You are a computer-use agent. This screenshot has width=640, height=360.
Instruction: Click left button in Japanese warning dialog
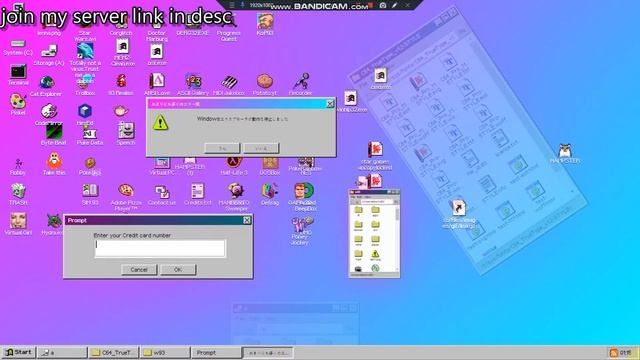click(222, 149)
